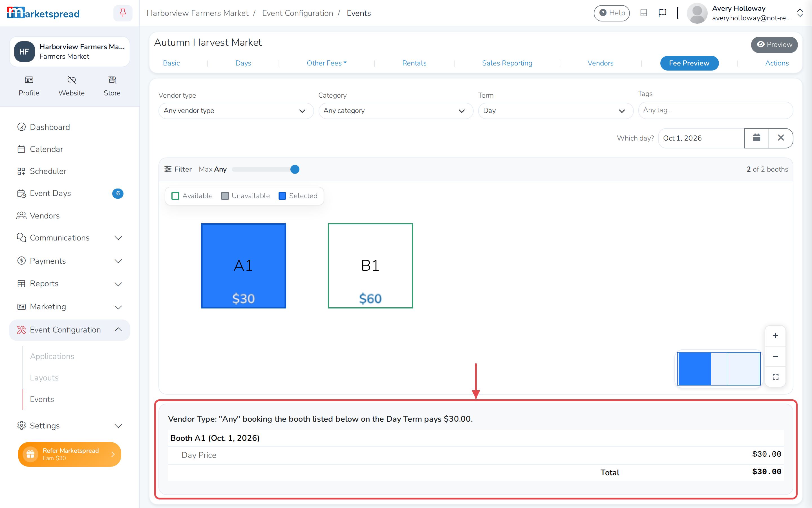Screen dimensions: 812x508
Task: Zoom out of the booth map
Action: click(x=775, y=356)
